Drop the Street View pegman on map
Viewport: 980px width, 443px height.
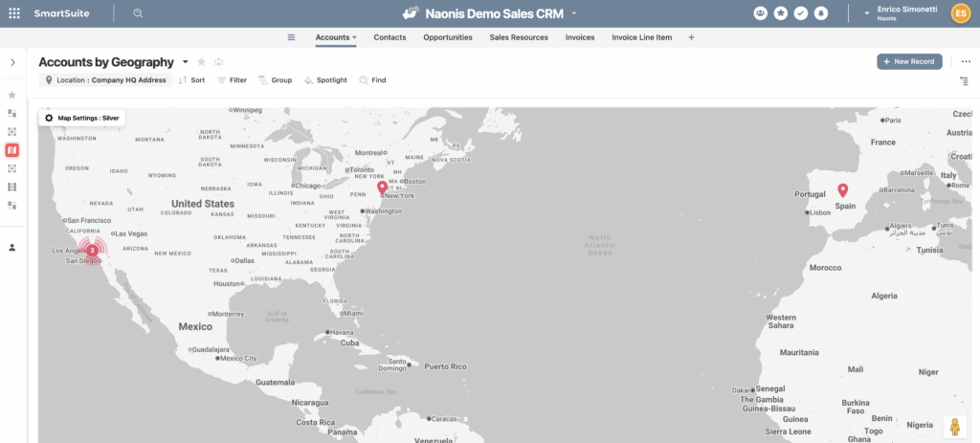954,427
